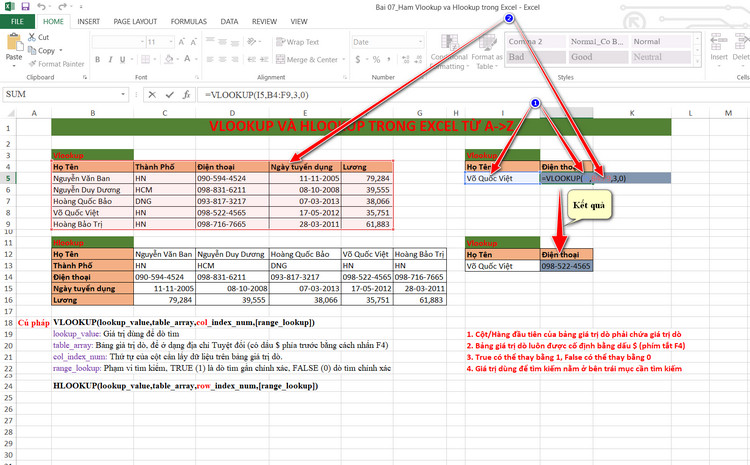Screen dimensions: 750x465
Task: Click the Paste clipboard icon
Action: [14, 43]
